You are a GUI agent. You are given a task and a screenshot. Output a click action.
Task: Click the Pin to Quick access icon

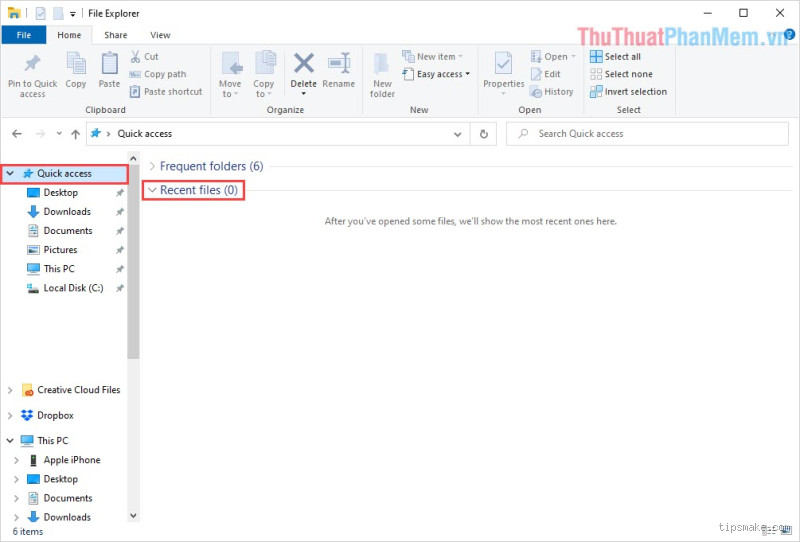32,64
